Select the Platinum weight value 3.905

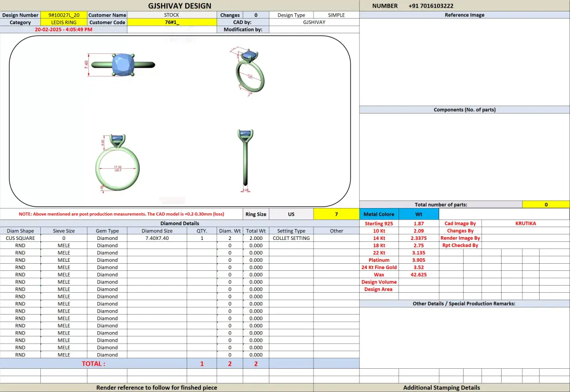418,260
